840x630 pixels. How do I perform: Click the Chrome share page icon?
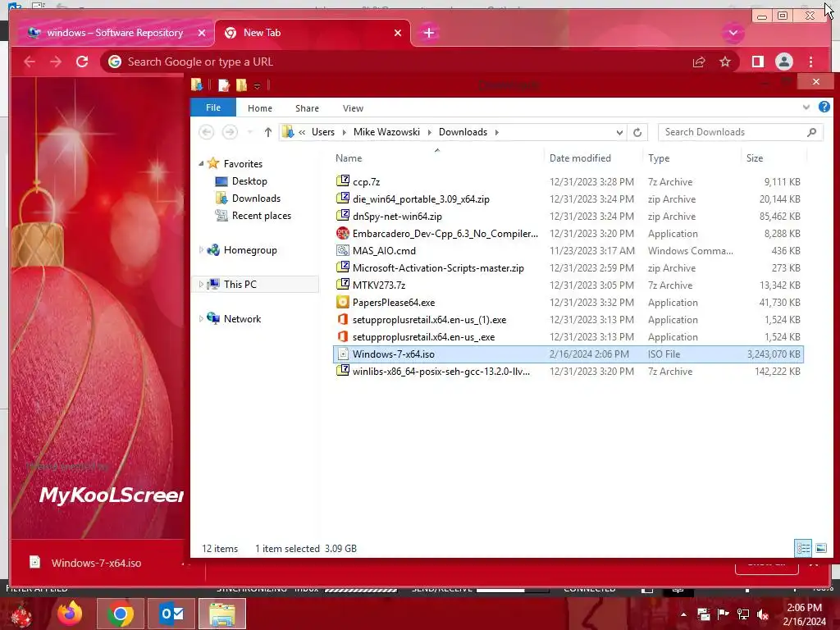[699, 62]
